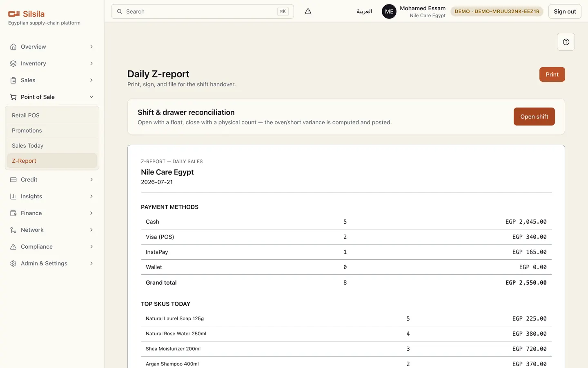Click the InstaPay row label

coord(157,252)
